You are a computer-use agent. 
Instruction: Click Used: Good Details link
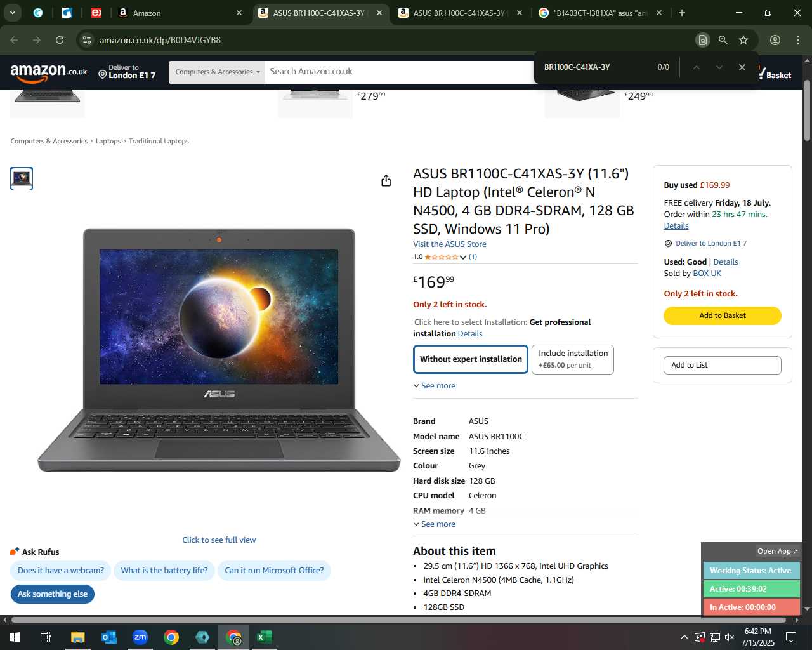pos(726,262)
